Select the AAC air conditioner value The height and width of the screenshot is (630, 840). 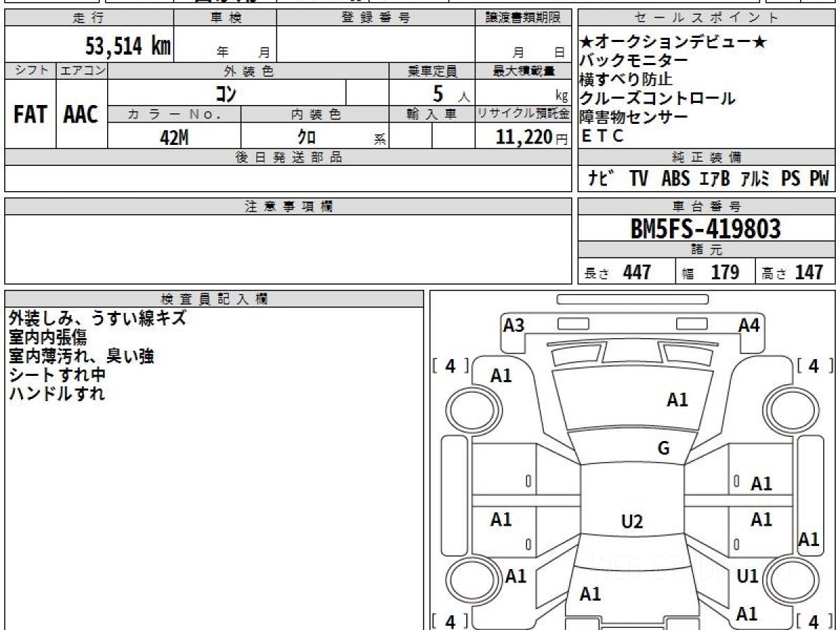point(81,115)
